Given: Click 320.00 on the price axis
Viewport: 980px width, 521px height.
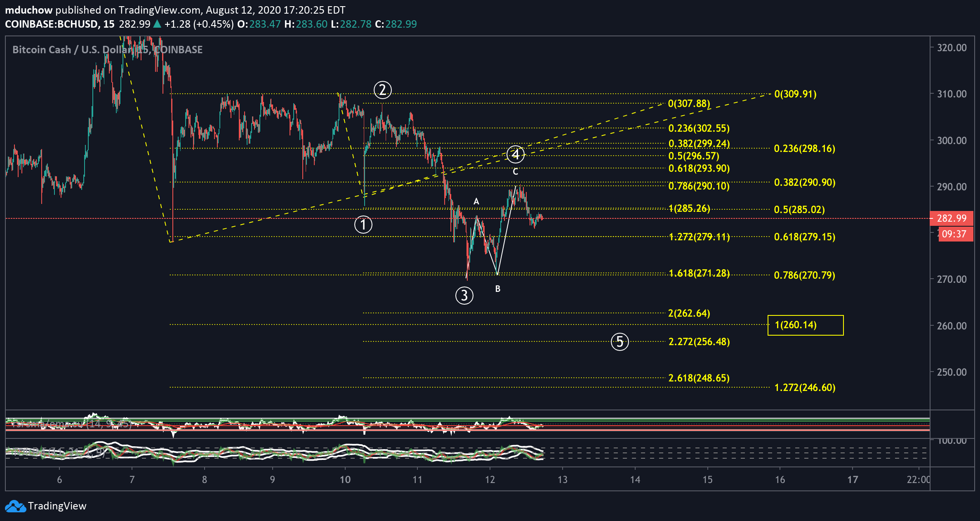Looking at the screenshot, I should pyautogui.click(x=952, y=48).
